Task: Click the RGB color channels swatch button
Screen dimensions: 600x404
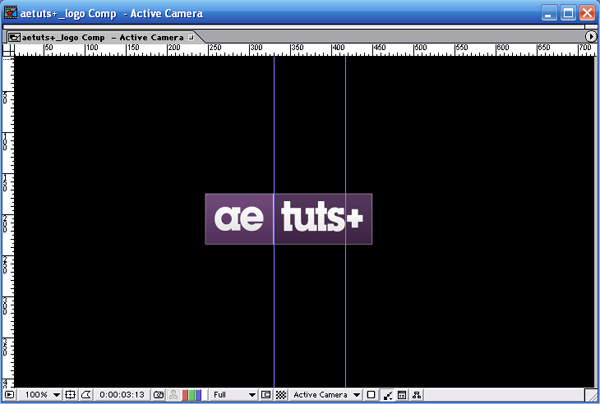Action: click(192, 395)
